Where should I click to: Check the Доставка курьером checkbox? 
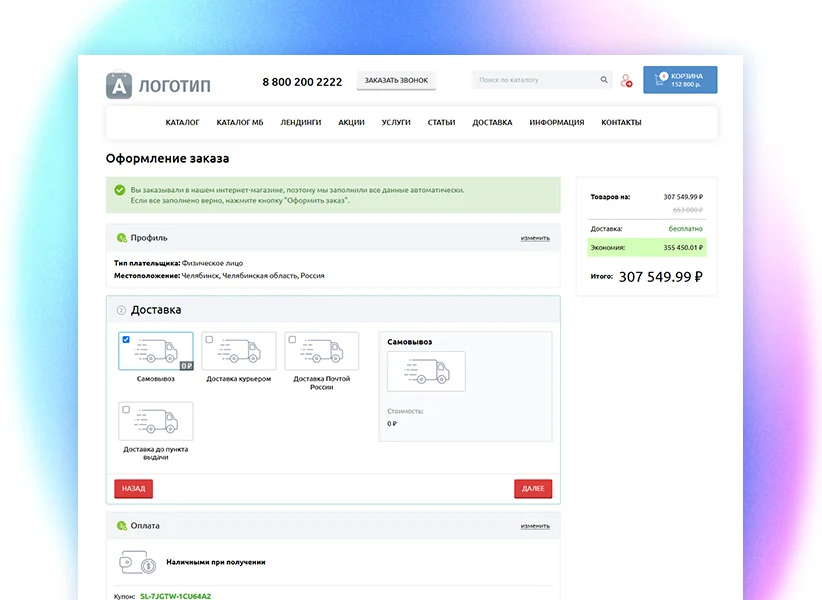click(x=209, y=340)
